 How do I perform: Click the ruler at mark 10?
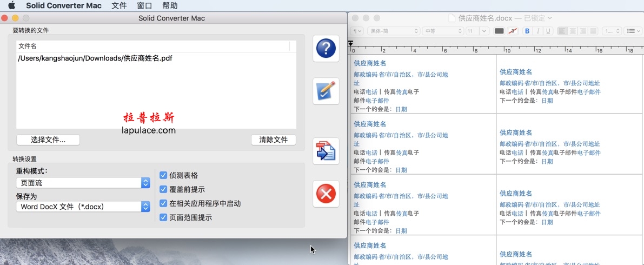[x=508, y=50]
